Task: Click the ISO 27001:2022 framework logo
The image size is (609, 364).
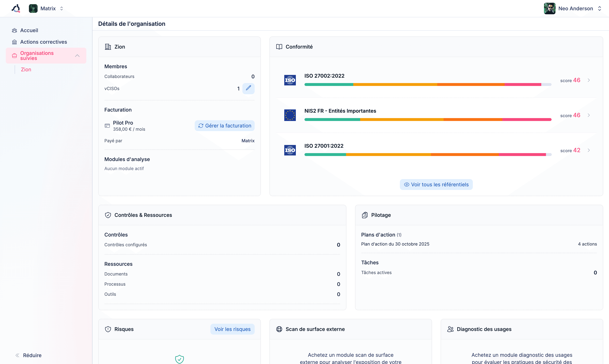Action: [290, 150]
